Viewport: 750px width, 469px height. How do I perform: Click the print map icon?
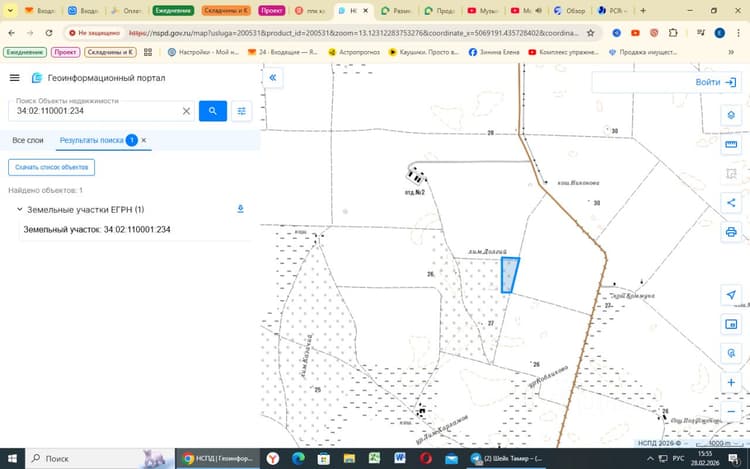click(731, 232)
